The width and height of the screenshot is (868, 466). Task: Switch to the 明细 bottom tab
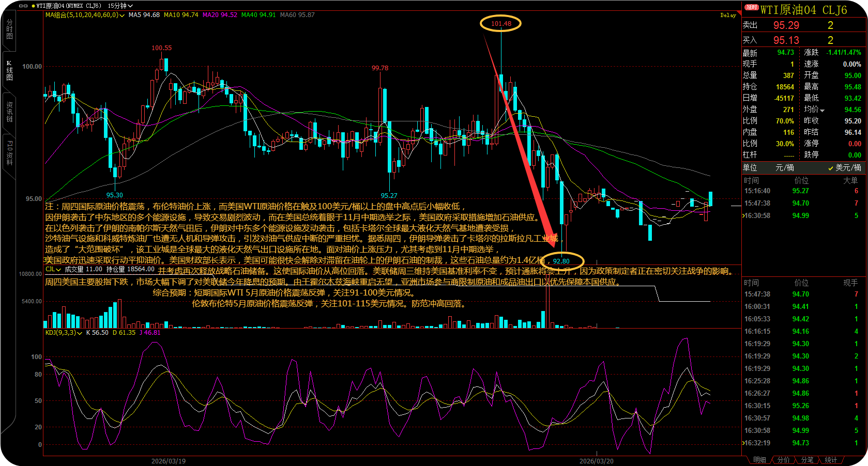tap(759, 460)
